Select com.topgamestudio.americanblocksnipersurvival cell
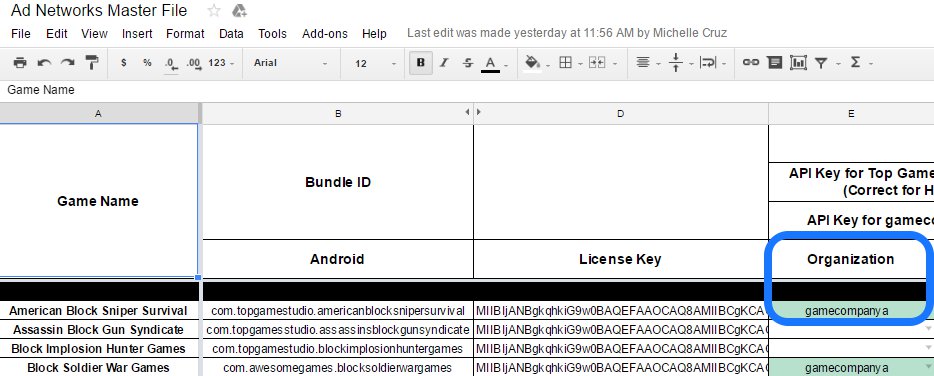Screen dimensions: 934x376 point(338,311)
